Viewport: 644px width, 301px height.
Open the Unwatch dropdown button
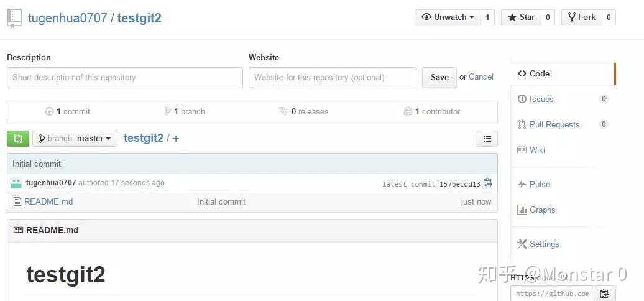click(448, 17)
